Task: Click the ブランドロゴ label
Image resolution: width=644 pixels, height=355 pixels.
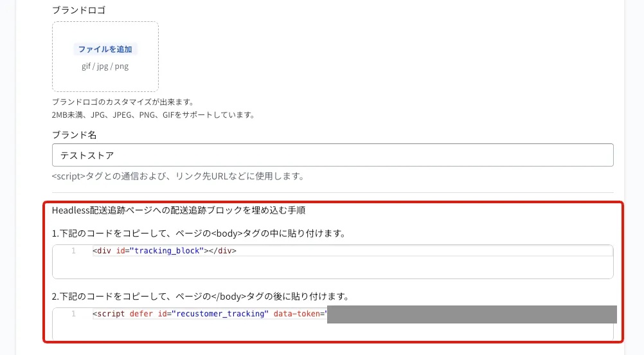Action: [x=79, y=10]
